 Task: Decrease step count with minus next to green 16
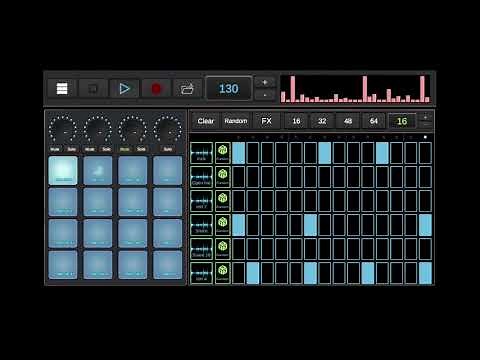[425, 125]
